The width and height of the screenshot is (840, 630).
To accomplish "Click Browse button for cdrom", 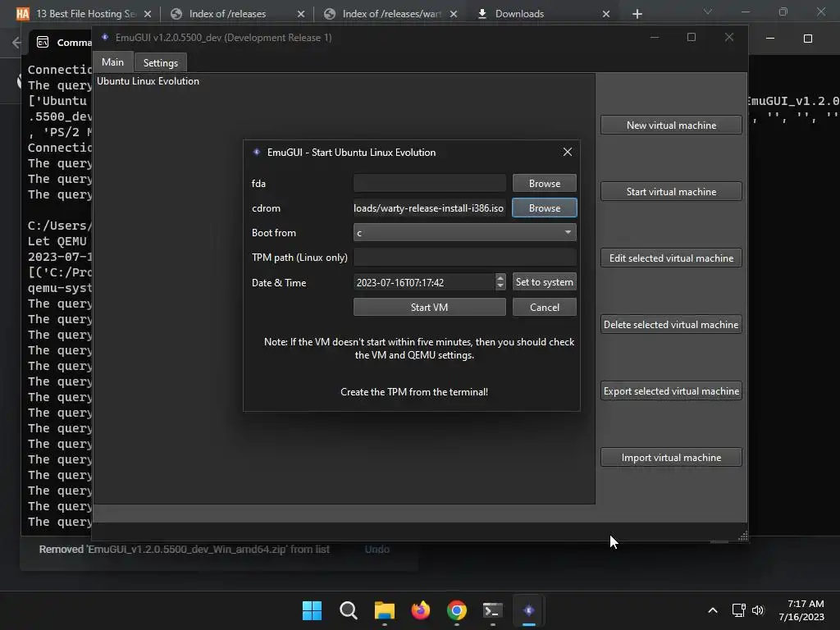I will pyautogui.click(x=545, y=208).
